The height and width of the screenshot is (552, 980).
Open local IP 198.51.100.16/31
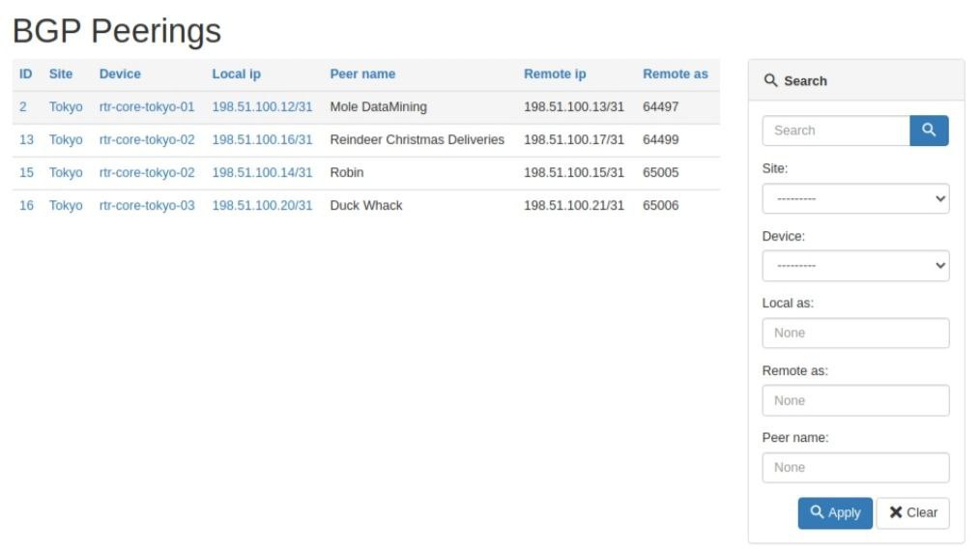tap(262, 139)
